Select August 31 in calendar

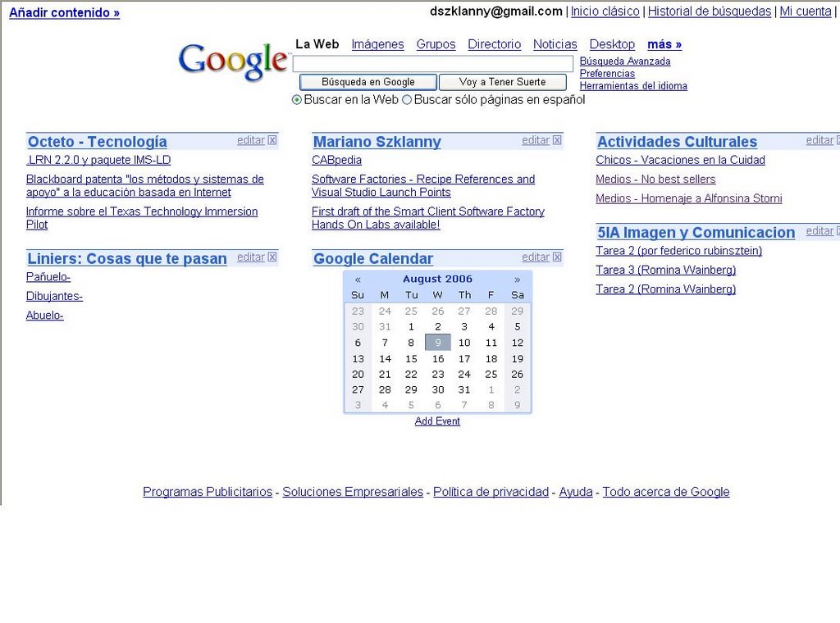tap(464, 389)
